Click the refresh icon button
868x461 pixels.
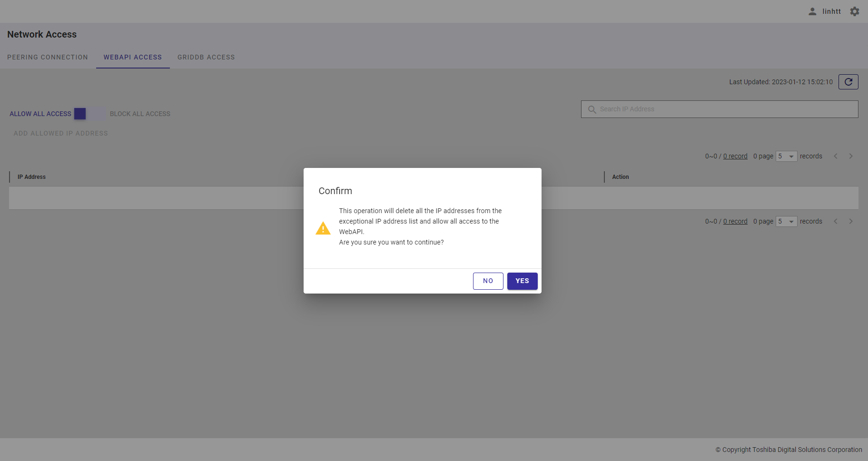pos(848,82)
